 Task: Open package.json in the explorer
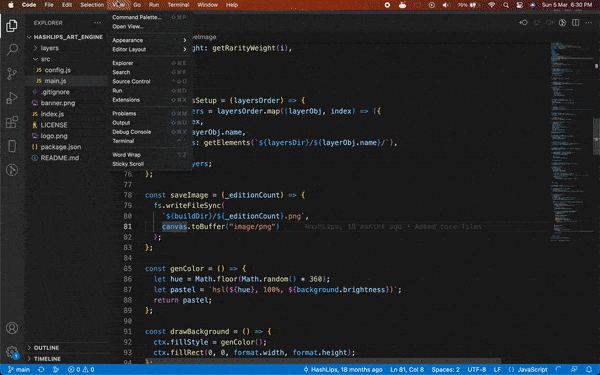(60, 147)
